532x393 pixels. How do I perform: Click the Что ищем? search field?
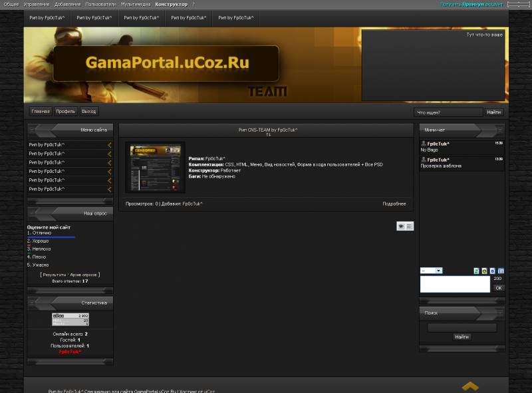448,112
